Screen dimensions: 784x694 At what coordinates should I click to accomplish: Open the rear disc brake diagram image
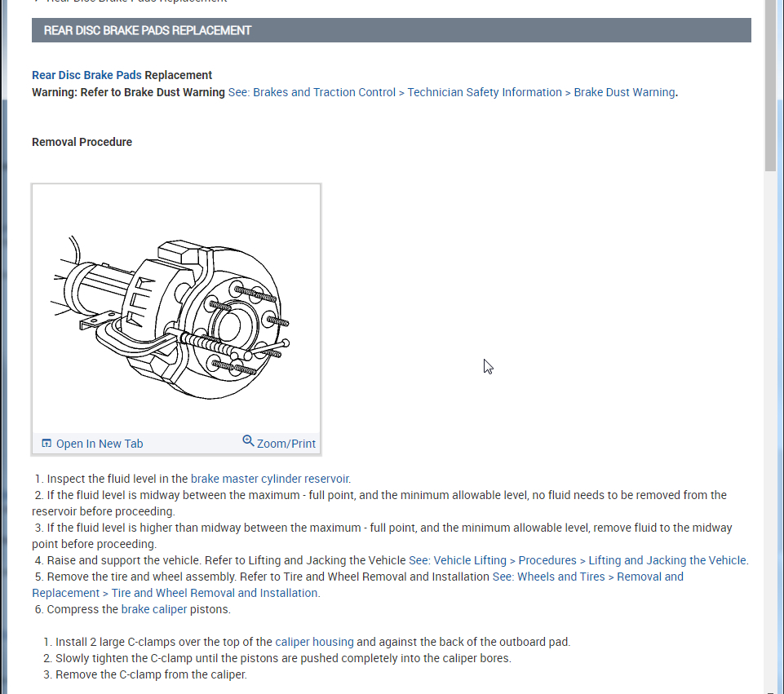coord(175,310)
